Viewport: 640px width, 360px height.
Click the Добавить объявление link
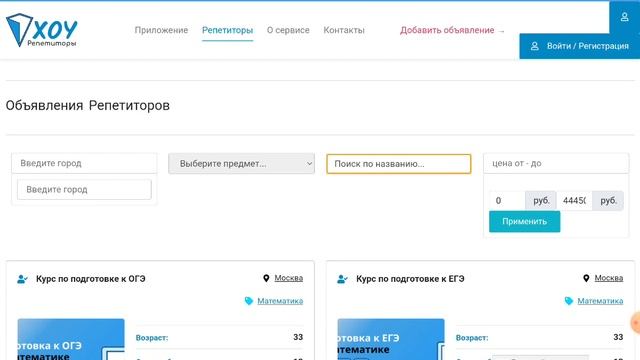coord(452,30)
